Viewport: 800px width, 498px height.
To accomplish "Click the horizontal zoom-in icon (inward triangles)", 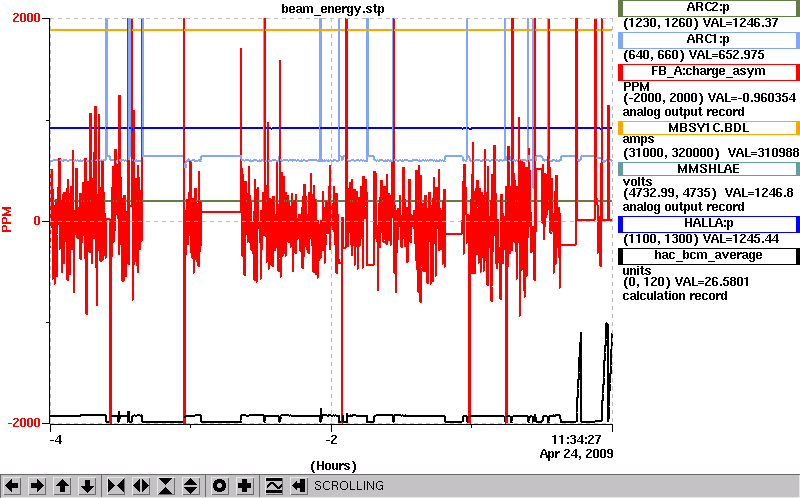I will point(116,486).
